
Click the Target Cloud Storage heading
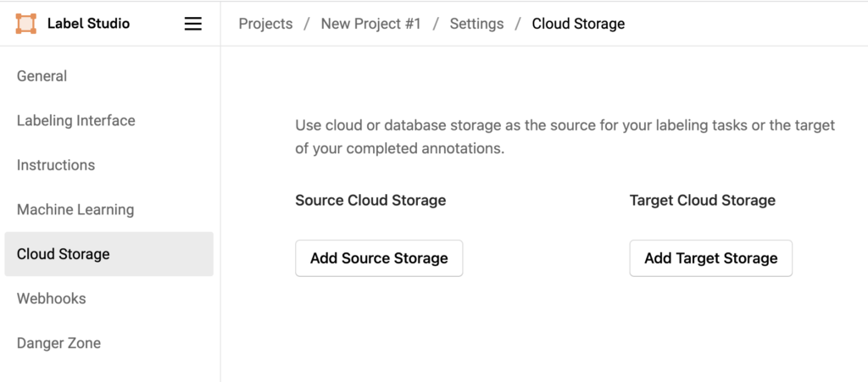pos(703,200)
